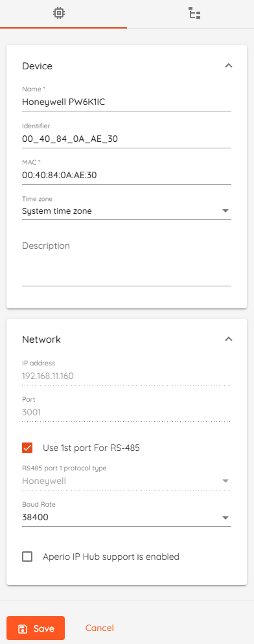The height and width of the screenshot is (644, 254).
Task: Open the hardware chip tab icon
Action: (59, 14)
